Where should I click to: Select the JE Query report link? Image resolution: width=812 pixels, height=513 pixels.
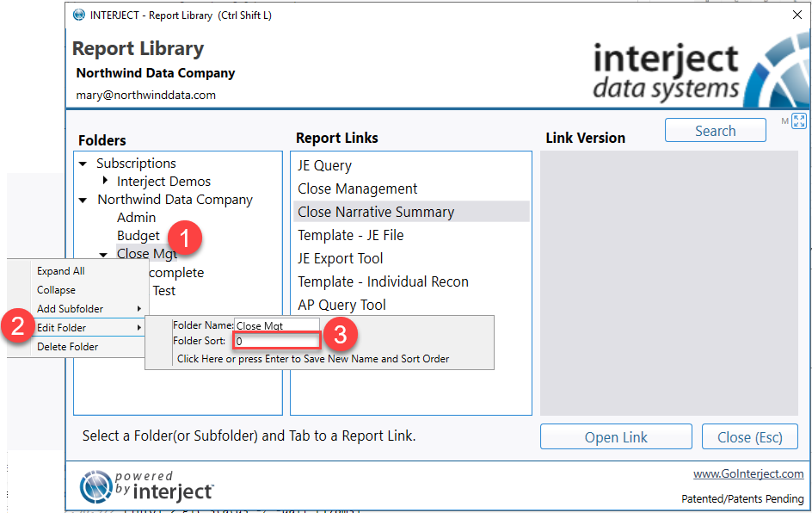pos(324,165)
